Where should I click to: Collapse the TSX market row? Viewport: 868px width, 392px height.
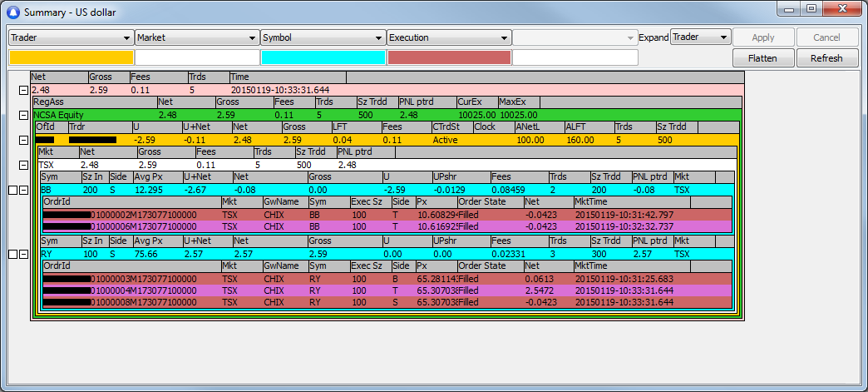click(x=23, y=165)
